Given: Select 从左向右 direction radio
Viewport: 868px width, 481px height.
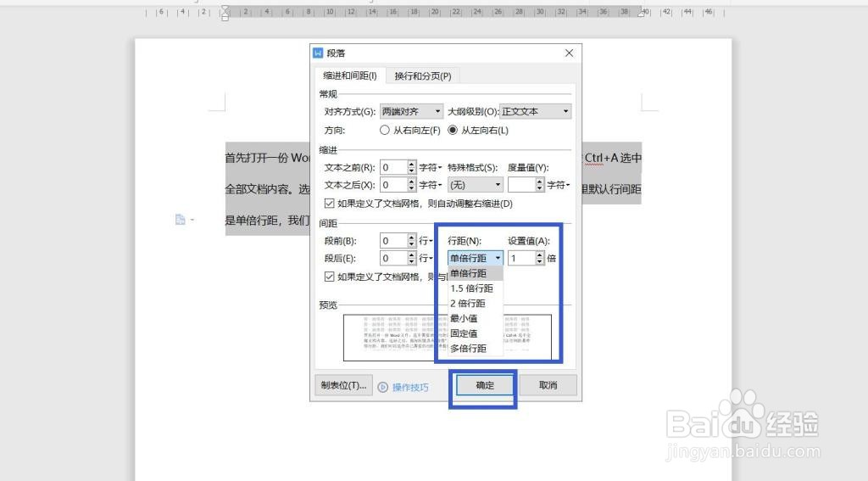Looking at the screenshot, I should (453, 131).
